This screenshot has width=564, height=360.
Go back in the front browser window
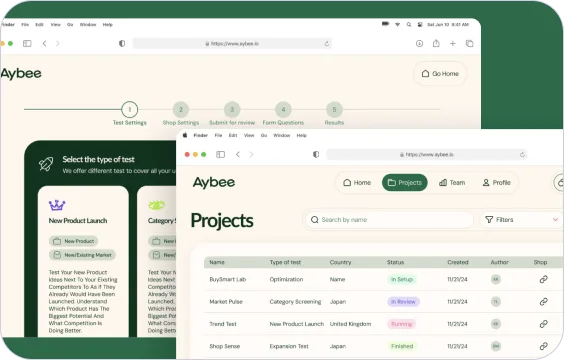pos(238,154)
